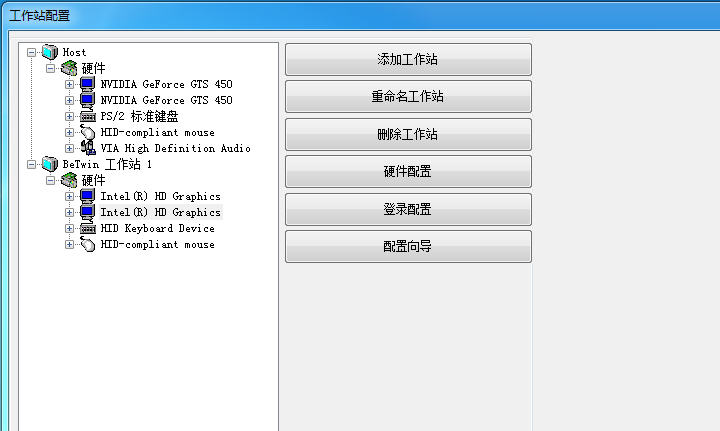Collapse the Host tree node
This screenshot has width=720, height=431.
pos(31,52)
